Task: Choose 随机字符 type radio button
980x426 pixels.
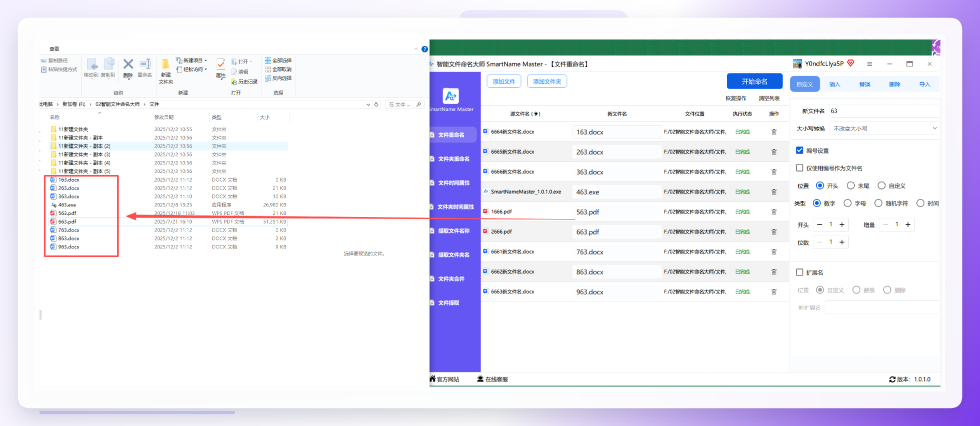Action: pos(878,203)
